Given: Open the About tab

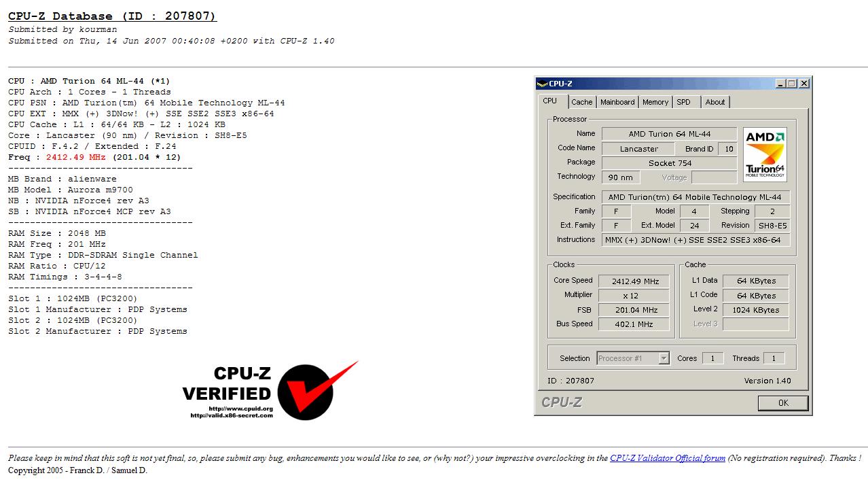Looking at the screenshot, I should [715, 102].
